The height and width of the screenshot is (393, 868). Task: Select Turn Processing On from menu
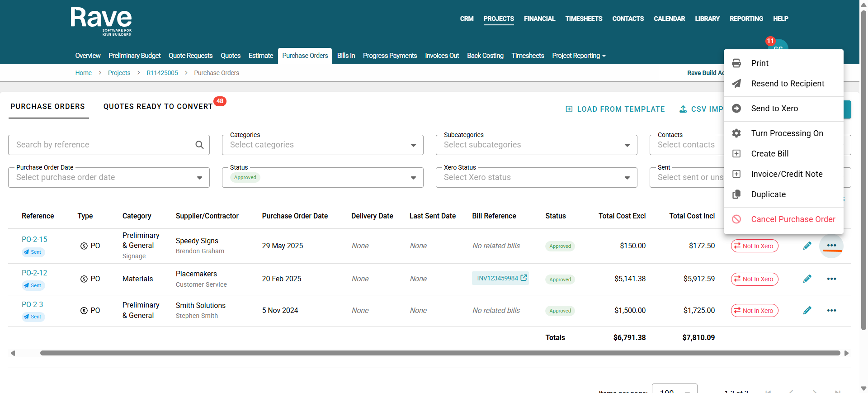pyautogui.click(x=787, y=133)
